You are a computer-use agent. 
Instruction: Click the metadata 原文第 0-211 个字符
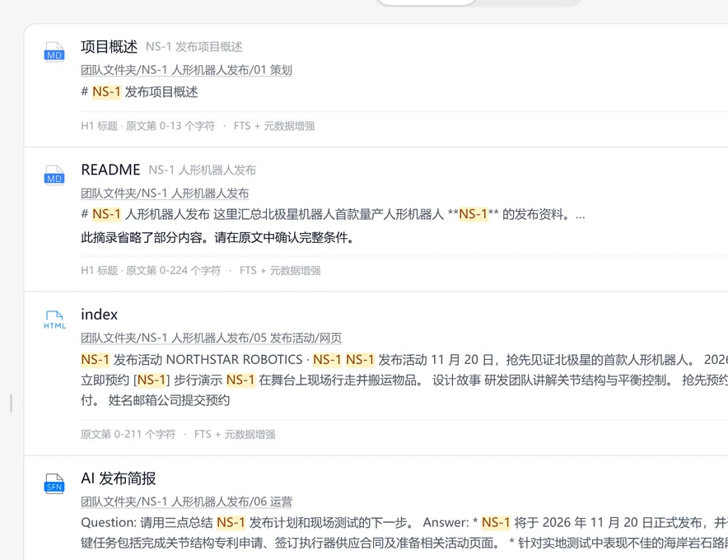coord(128,434)
